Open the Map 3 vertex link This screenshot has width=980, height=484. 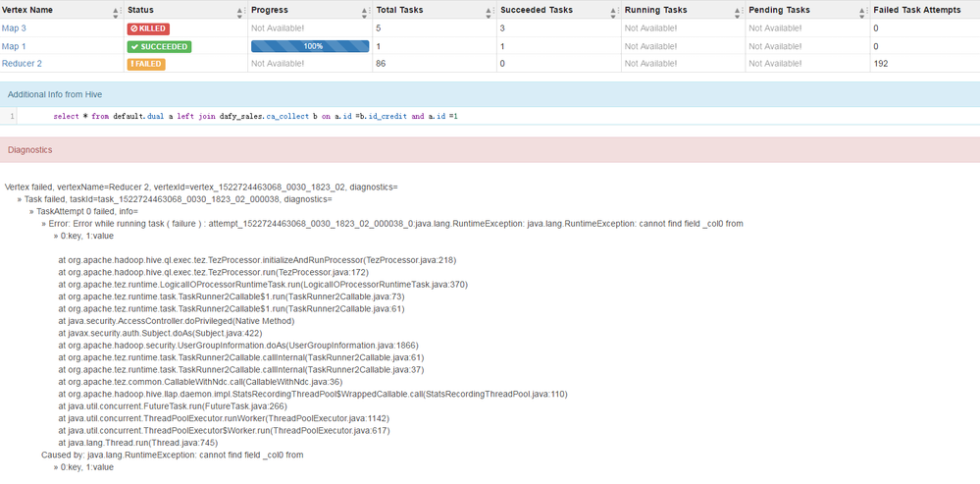14,28
